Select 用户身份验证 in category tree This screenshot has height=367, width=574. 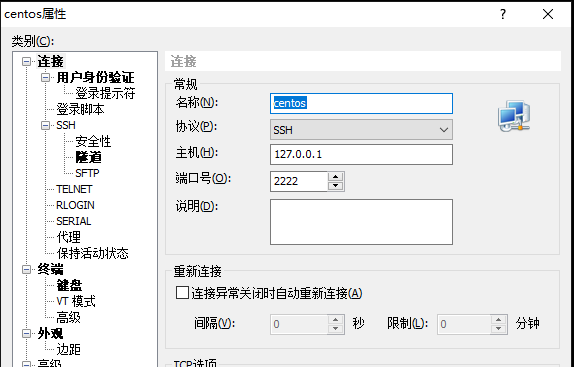pos(96,77)
